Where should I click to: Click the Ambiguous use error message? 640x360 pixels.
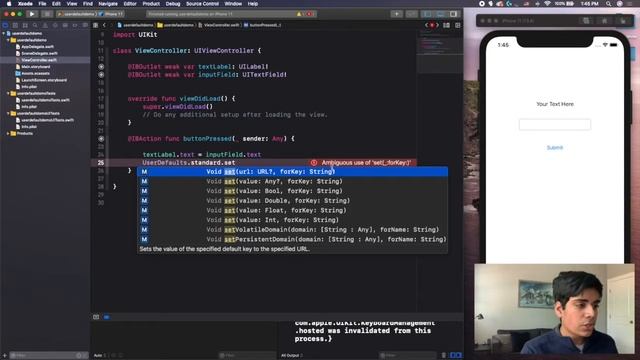coord(366,162)
